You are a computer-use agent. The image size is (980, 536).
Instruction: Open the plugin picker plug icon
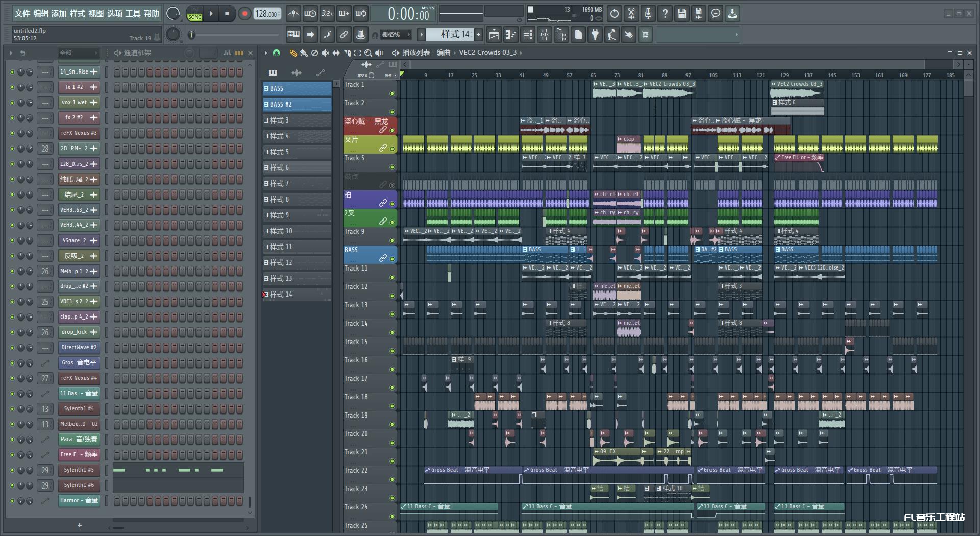[595, 35]
